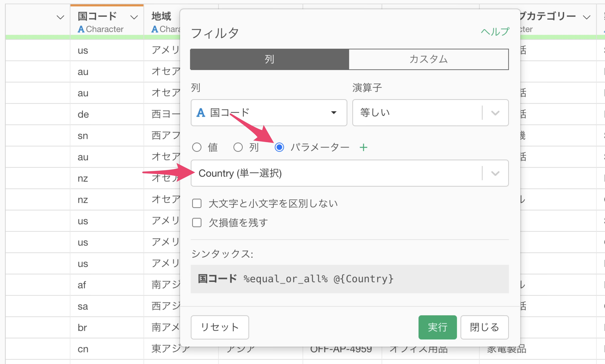Click the 'af' country code cell
The width and height of the screenshot is (605, 364).
click(107, 285)
